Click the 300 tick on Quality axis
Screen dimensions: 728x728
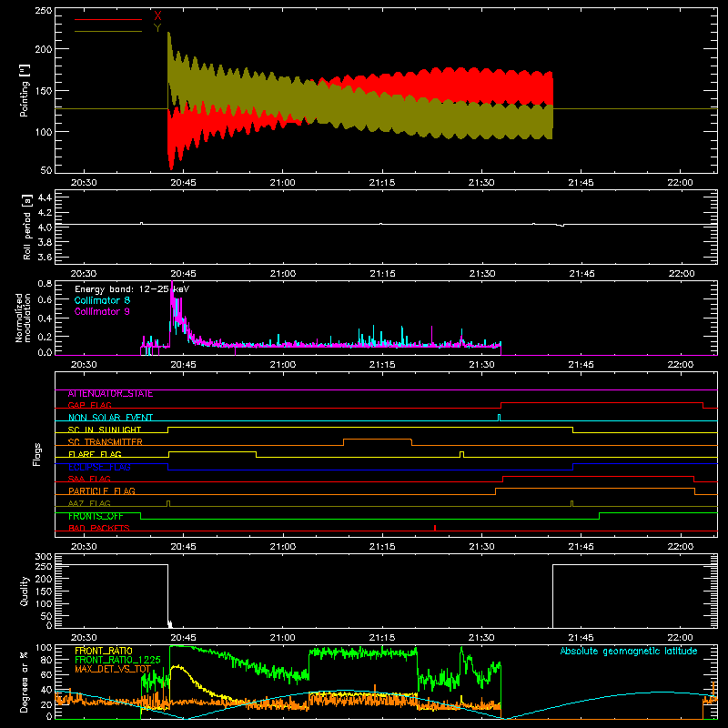point(44,557)
